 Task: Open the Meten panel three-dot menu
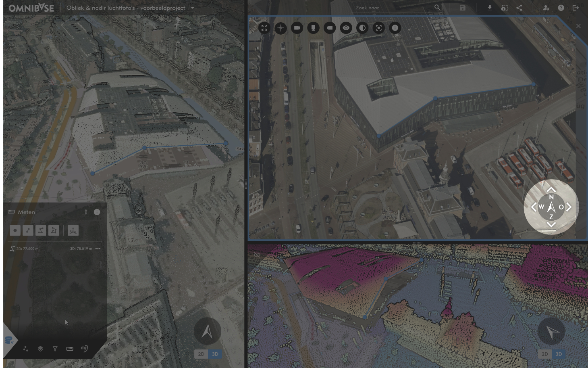[x=86, y=212]
